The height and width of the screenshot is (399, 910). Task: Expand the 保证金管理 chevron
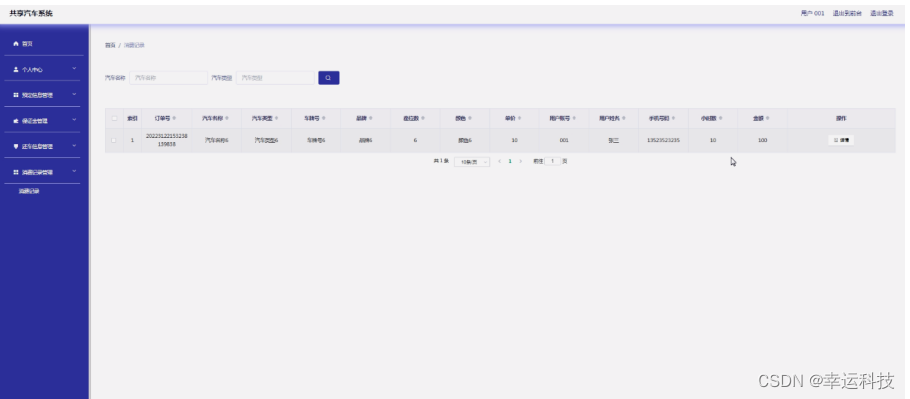(x=74, y=120)
